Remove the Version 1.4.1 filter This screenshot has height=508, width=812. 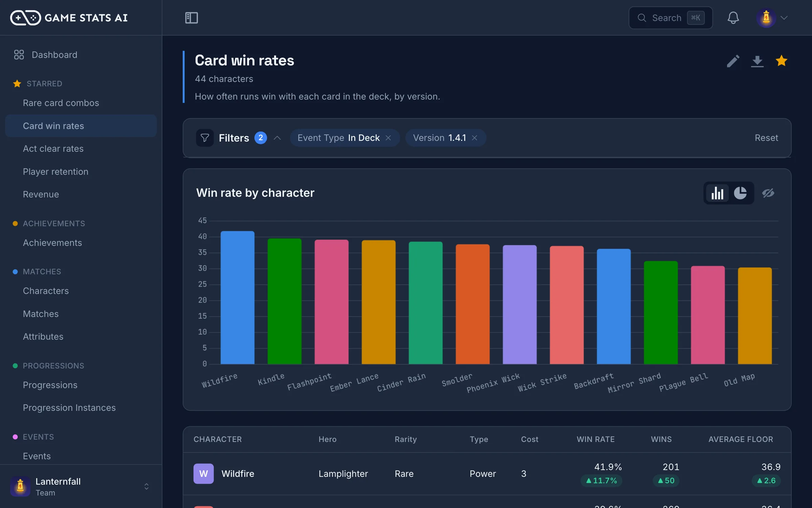[x=475, y=138]
